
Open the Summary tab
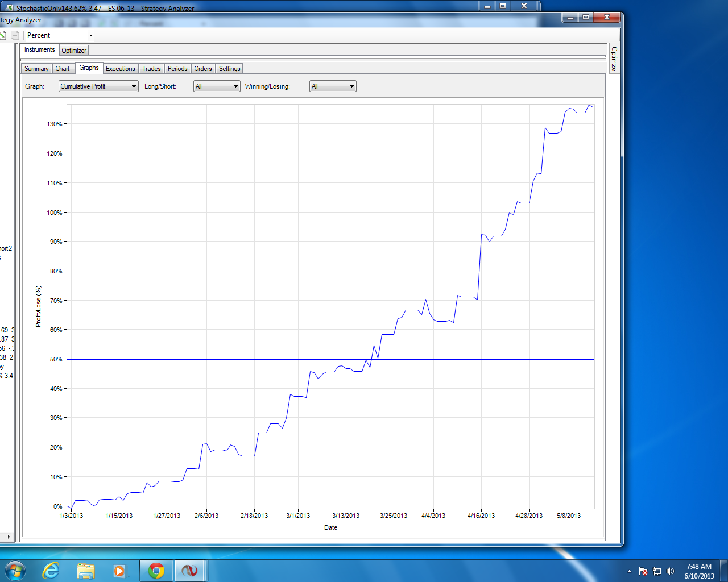click(x=36, y=69)
